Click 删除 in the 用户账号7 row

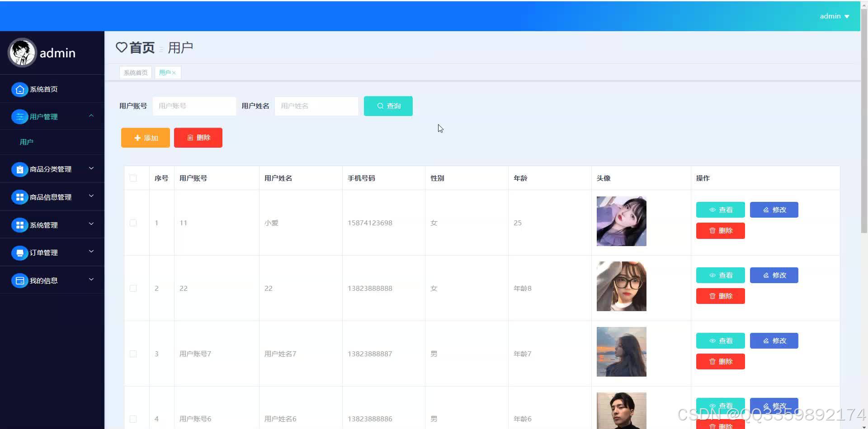pos(720,362)
